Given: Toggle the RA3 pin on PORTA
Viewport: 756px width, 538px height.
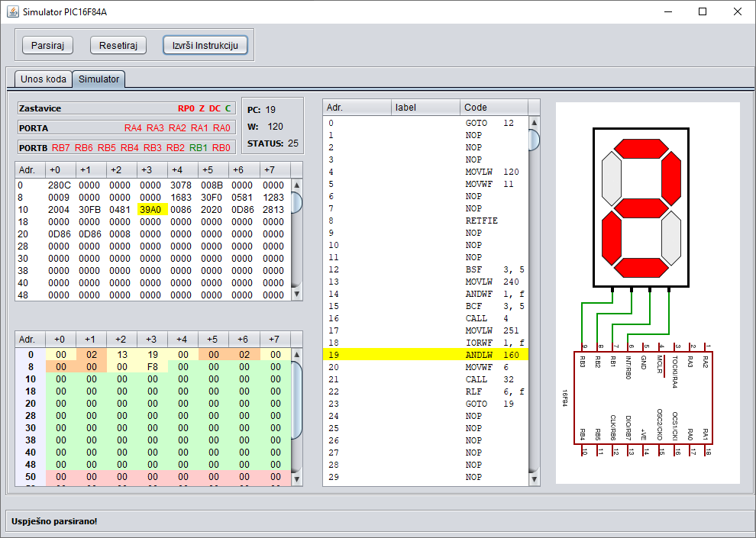Looking at the screenshot, I should point(155,128).
